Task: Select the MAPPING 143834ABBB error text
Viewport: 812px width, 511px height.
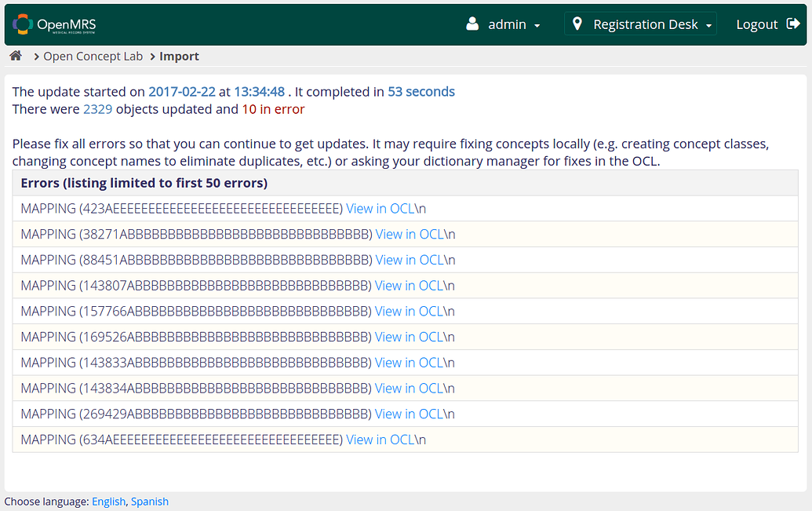Action: click(x=196, y=389)
